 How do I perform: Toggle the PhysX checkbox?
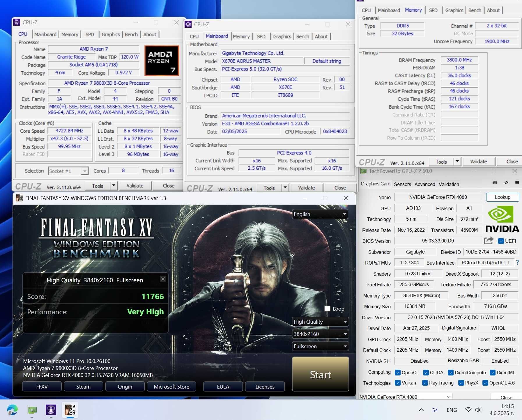pyautogui.click(x=461, y=383)
